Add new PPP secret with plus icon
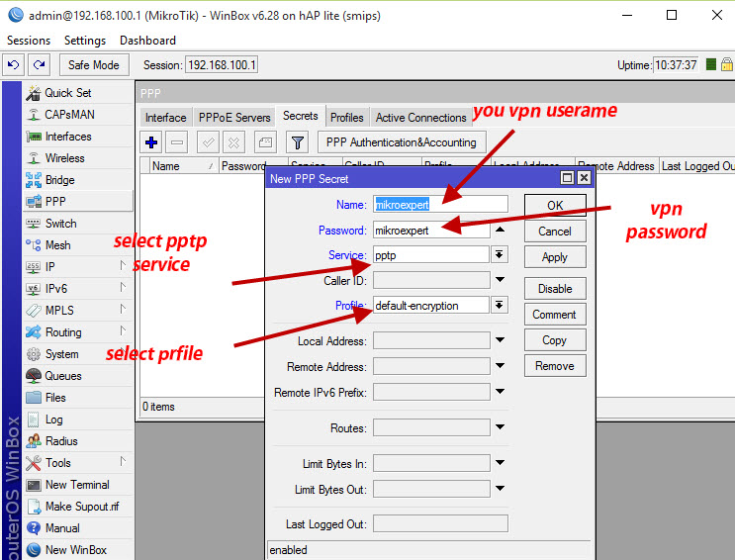Screen dimensions: 735x560 [151, 142]
